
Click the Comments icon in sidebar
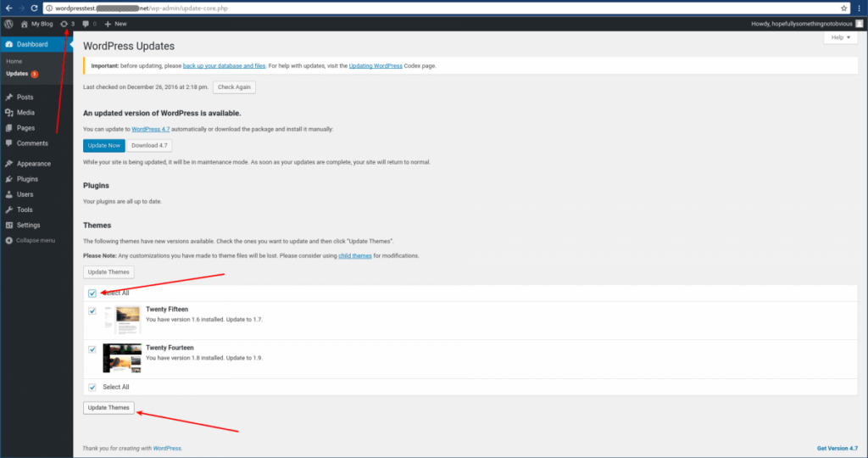pos(8,142)
